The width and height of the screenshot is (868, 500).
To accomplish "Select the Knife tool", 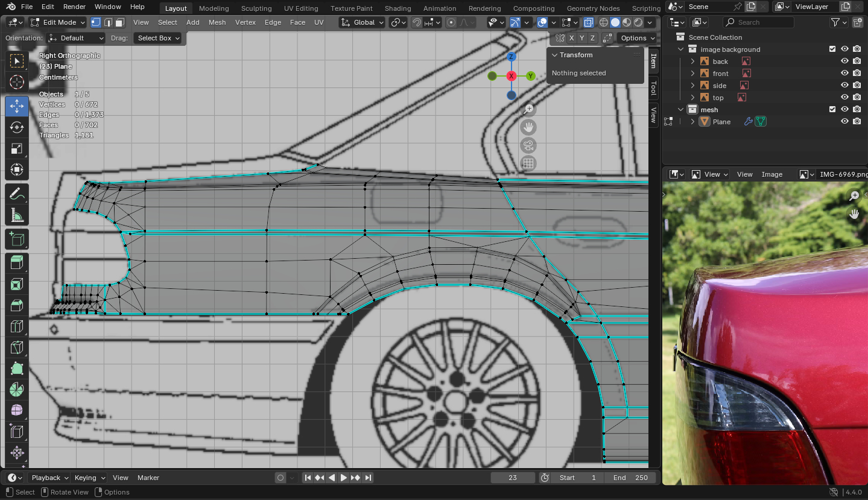I will click(x=17, y=347).
